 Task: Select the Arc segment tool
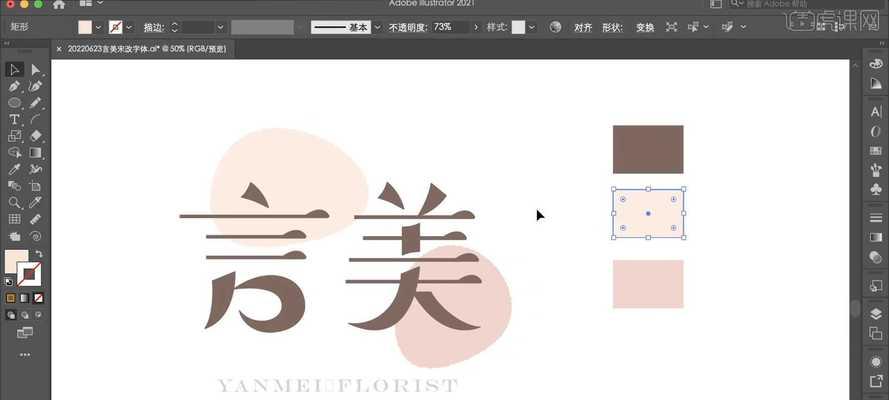point(35,120)
